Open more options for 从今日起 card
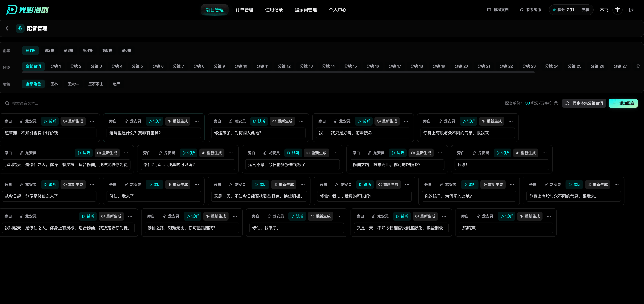This screenshot has width=644, height=304. (x=92, y=185)
